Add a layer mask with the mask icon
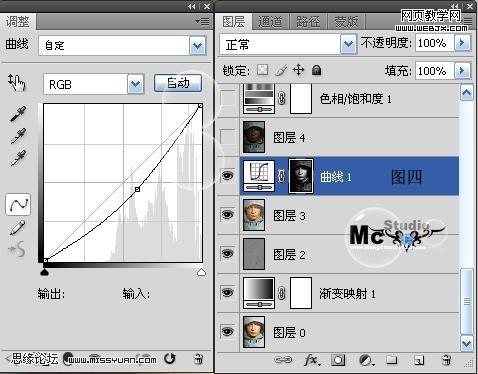Viewport: 478px width, 374px height. 338,360
